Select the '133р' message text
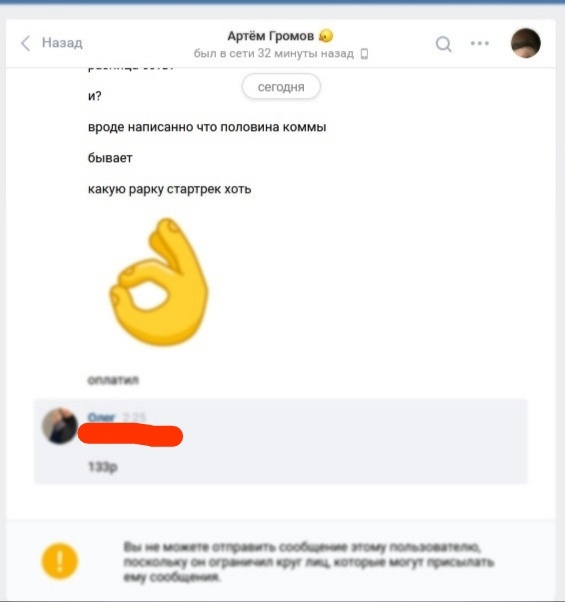This screenshot has width=565, height=602. click(102, 467)
